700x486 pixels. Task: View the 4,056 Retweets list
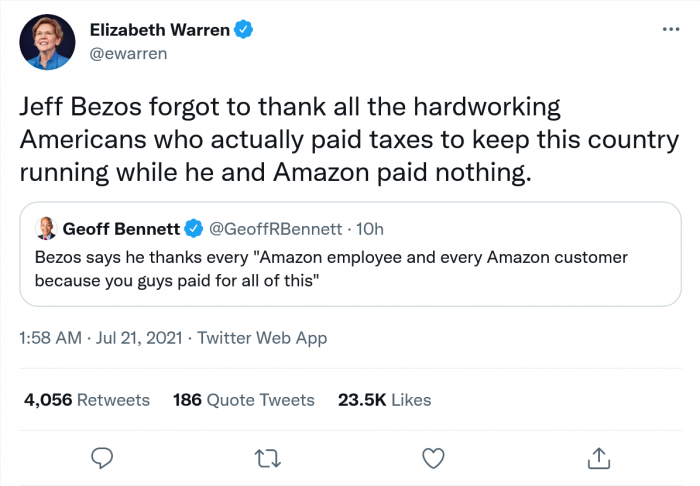click(x=86, y=400)
